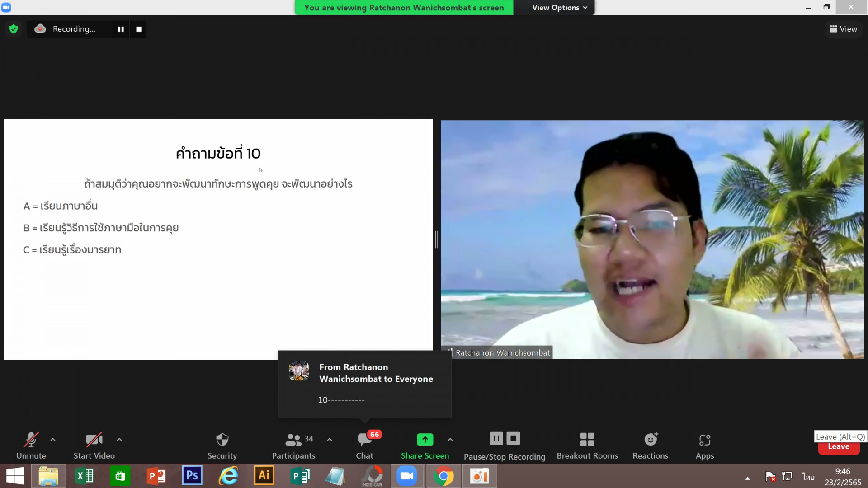Open the orange app next to Chrome in taskbar
This screenshot has width=868, height=488.
[479, 476]
